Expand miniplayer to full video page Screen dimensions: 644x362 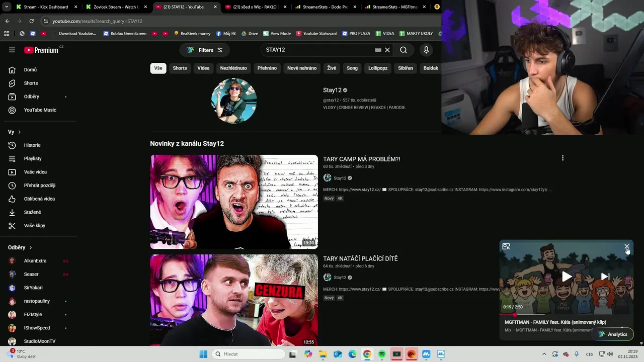pyautogui.click(x=506, y=246)
